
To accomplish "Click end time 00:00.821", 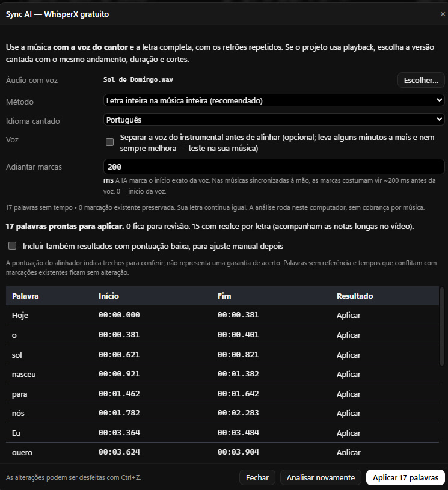I will [x=238, y=354].
